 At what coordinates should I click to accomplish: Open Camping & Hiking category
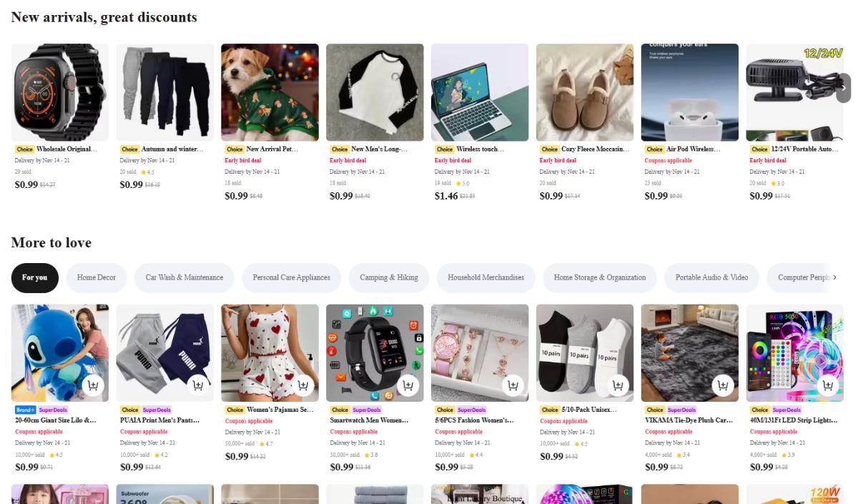click(x=388, y=277)
